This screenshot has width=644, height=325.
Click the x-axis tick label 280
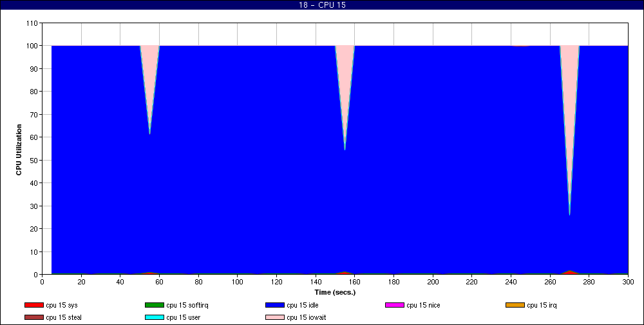[x=589, y=282]
